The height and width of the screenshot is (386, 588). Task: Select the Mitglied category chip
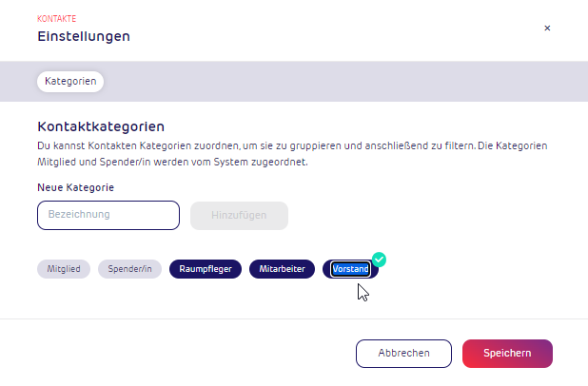click(x=64, y=269)
